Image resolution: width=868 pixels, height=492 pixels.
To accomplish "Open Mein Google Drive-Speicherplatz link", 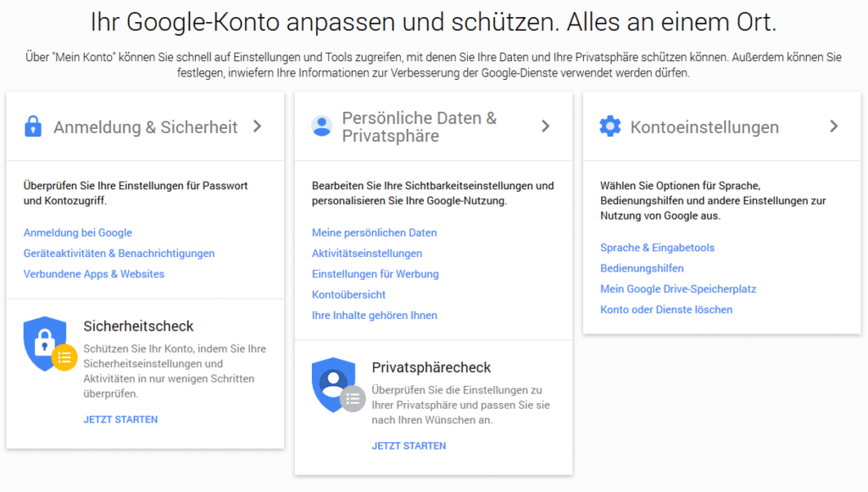I will click(x=678, y=288).
